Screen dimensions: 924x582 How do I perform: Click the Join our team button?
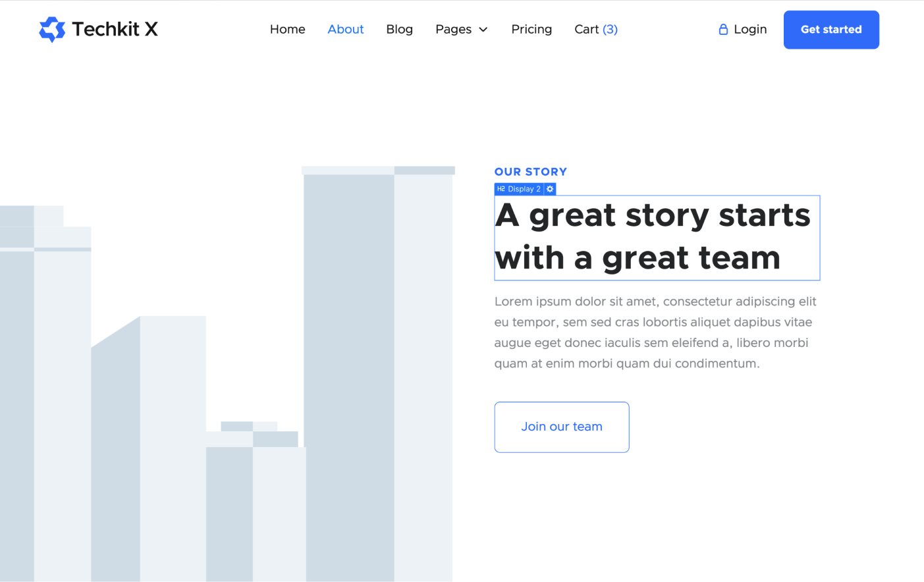(x=561, y=427)
